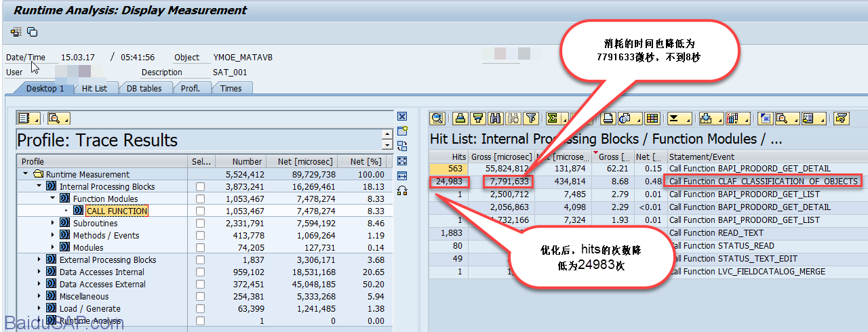Viewport: 868px width, 332px height.
Task: Click the Hits column header
Action: point(449,157)
